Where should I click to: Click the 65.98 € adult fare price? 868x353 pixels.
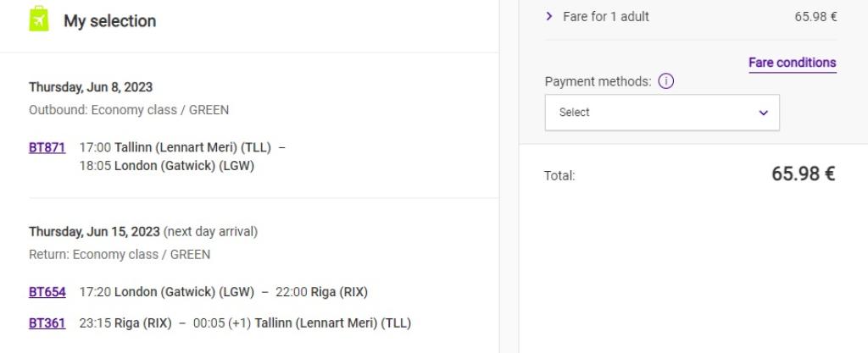pyautogui.click(x=815, y=17)
